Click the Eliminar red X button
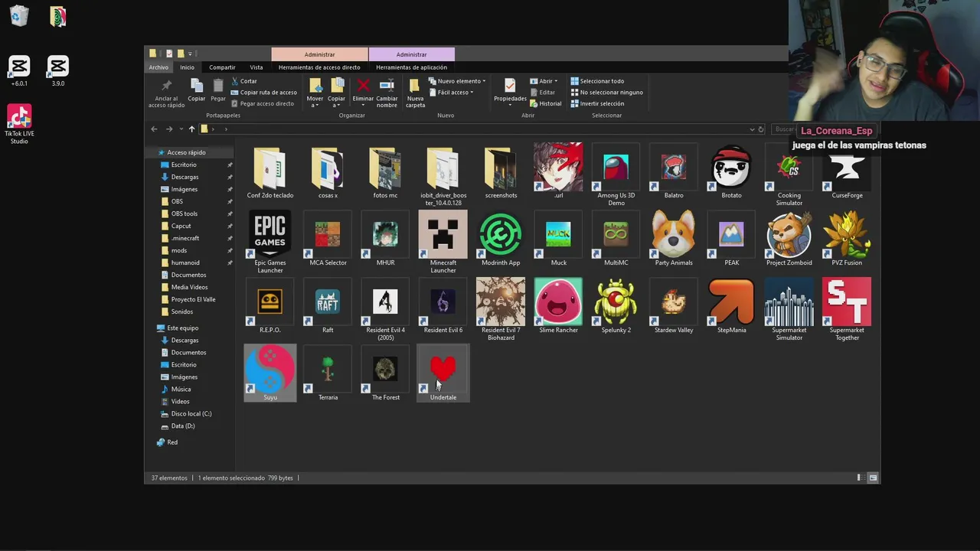980x551 pixels. click(x=363, y=91)
